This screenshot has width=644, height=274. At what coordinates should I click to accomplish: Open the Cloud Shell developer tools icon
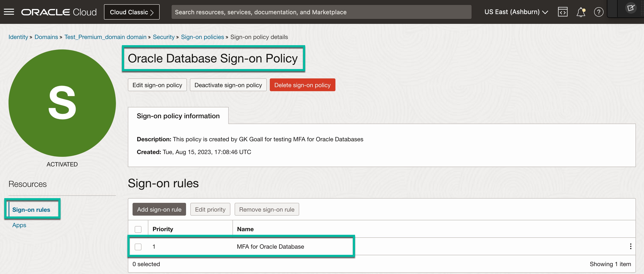point(563,12)
